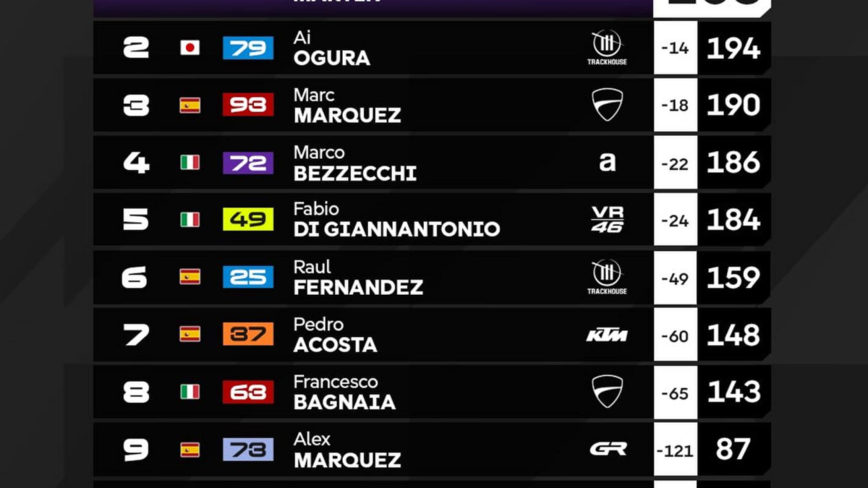The width and height of the screenshot is (868, 488).
Task: Click the Trackhouse logo in Ai Ogura's row
Action: [x=607, y=48]
